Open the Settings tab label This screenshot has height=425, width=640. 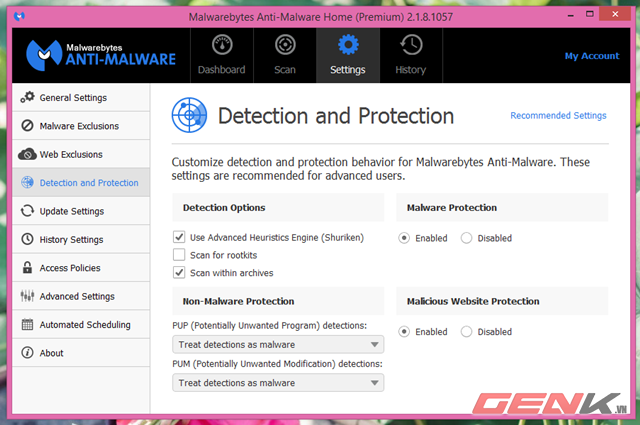pos(348,70)
